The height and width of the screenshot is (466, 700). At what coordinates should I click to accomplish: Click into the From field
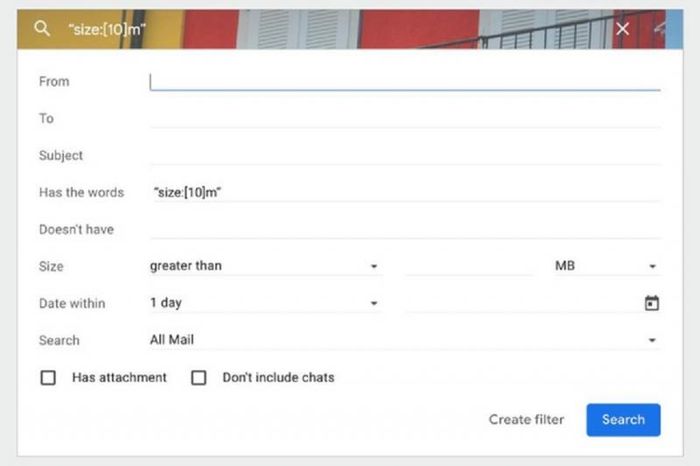[x=405, y=82]
